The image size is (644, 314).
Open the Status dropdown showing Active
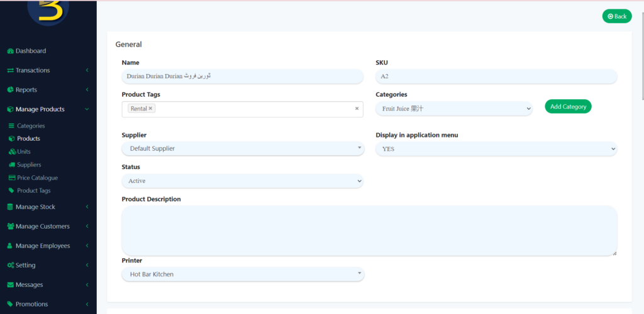point(242,181)
